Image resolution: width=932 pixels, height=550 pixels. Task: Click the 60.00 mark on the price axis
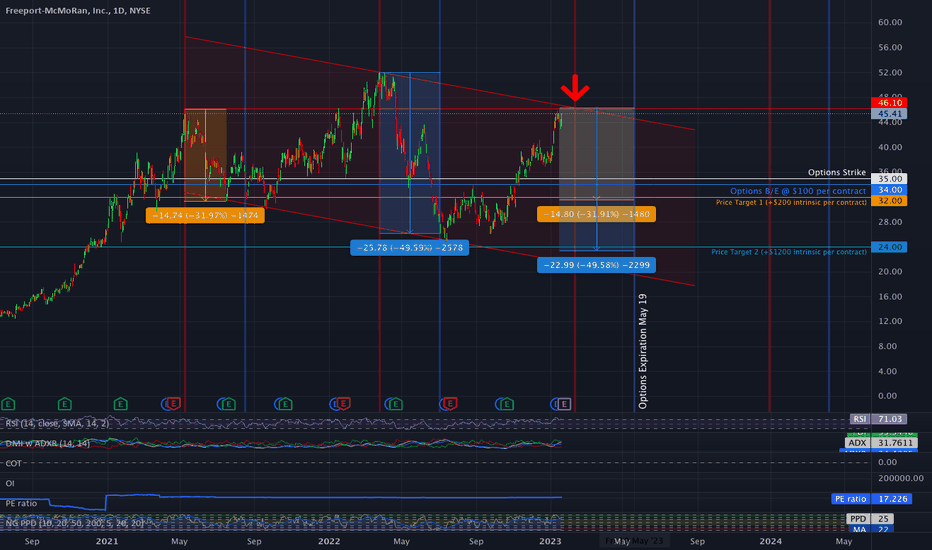click(x=890, y=23)
